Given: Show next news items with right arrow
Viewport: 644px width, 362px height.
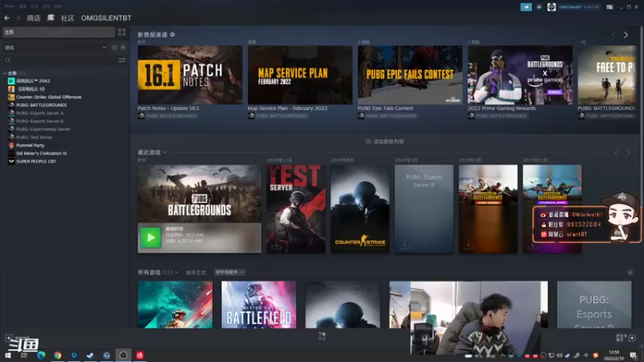Looking at the screenshot, I should coord(626,35).
